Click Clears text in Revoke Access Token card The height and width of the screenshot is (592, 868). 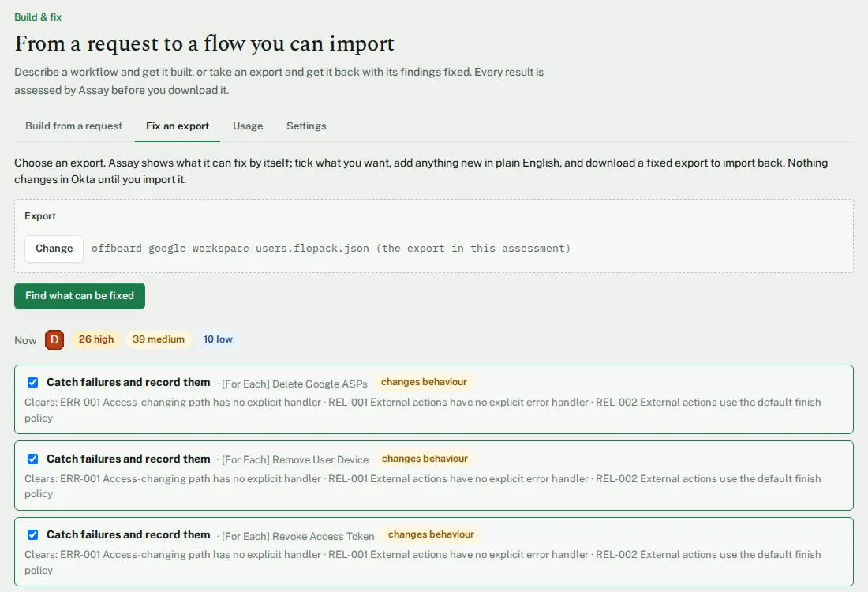click(422, 562)
